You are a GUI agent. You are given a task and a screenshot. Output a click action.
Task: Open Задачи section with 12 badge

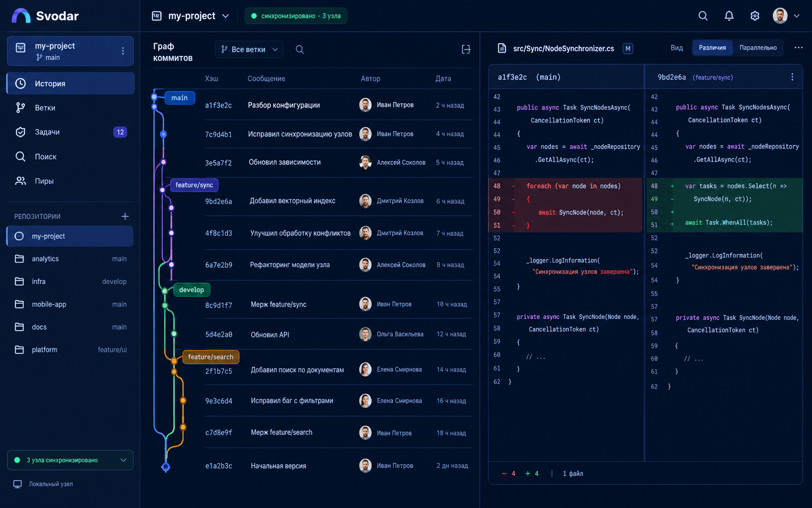pos(71,132)
